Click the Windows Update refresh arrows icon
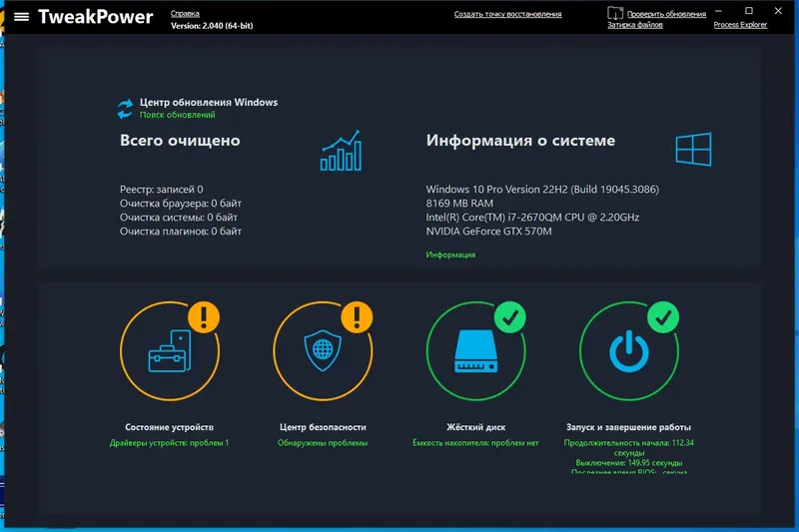This screenshot has height=532, width=799. pyautogui.click(x=126, y=109)
